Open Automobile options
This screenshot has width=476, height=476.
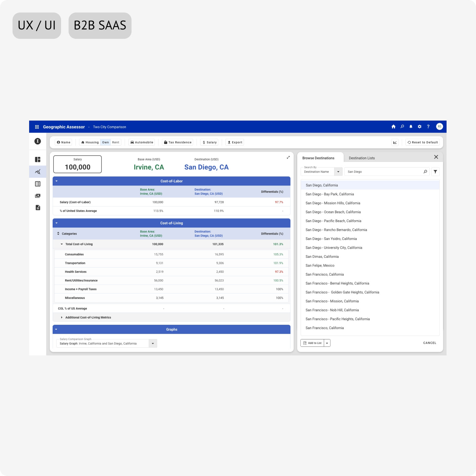142,142
